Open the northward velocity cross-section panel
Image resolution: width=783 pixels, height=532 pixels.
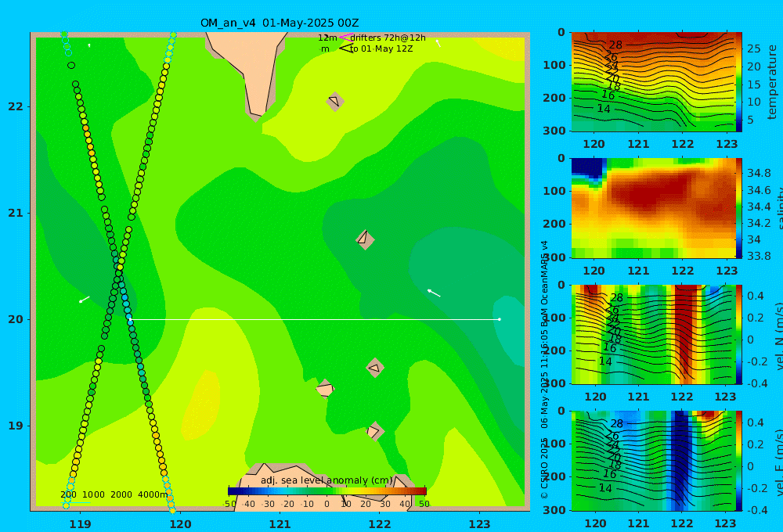pos(653,334)
